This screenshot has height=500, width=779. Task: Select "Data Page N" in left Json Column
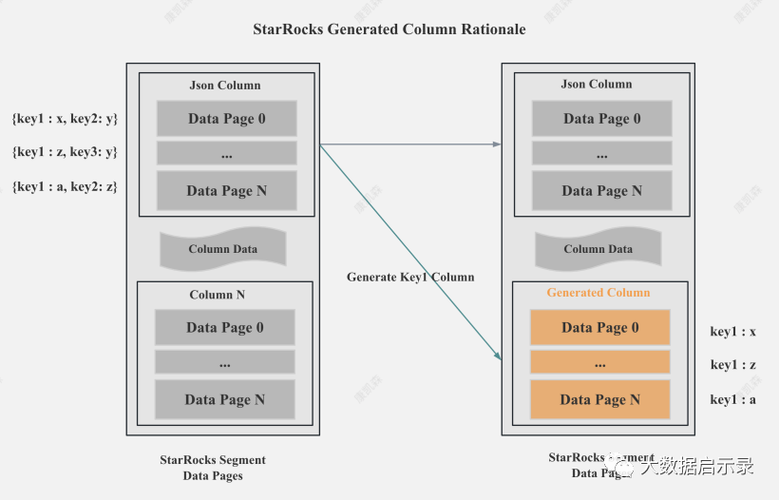pos(227,191)
